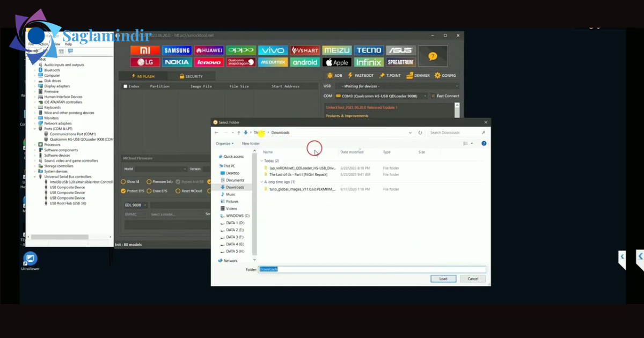Screen dimensions: 644x338
Task: Select the Nokia brand tile
Action: (177, 62)
